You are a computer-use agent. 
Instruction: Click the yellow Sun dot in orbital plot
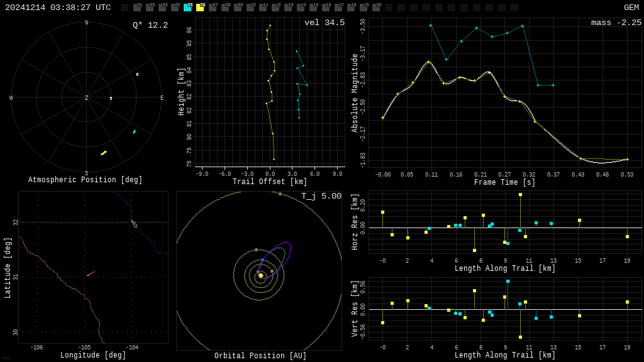[x=260, y=275]
